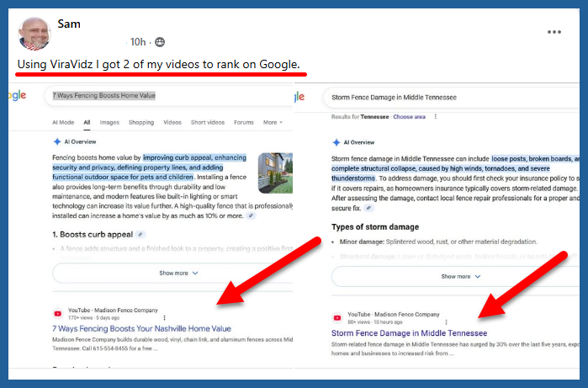Screen dimensions: 588x388
Task: Click the link icon after 'Boosts curb appeal'
Action: click(x=140, y=235)
